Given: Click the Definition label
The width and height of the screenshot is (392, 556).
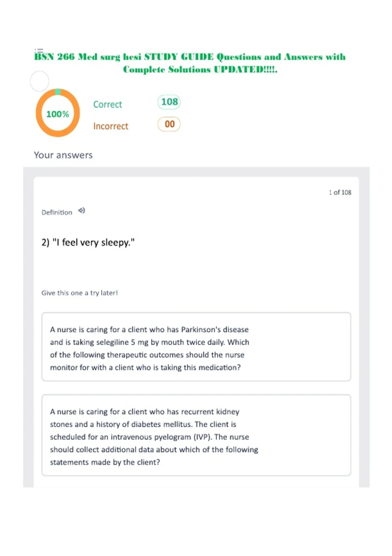Looking at the screenshot, I should (57, 213).
